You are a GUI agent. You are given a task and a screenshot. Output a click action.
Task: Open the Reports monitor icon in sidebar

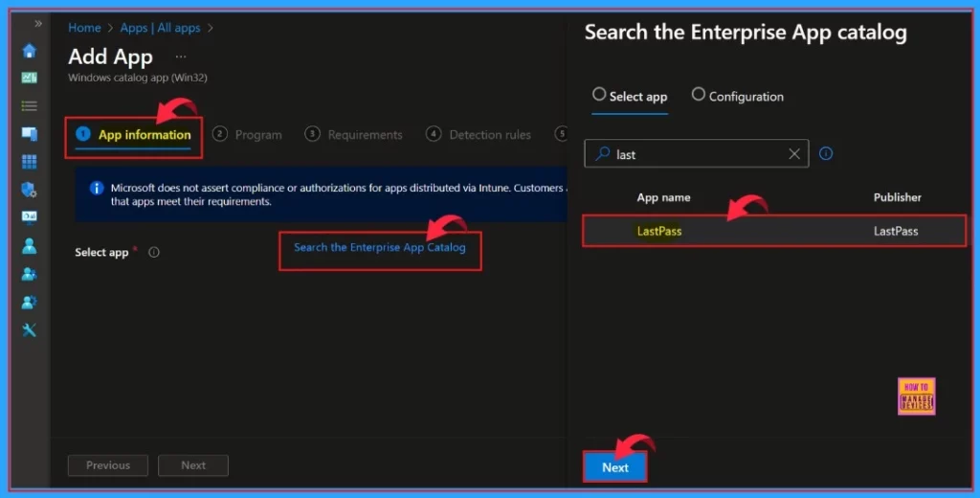click(29, 217)
